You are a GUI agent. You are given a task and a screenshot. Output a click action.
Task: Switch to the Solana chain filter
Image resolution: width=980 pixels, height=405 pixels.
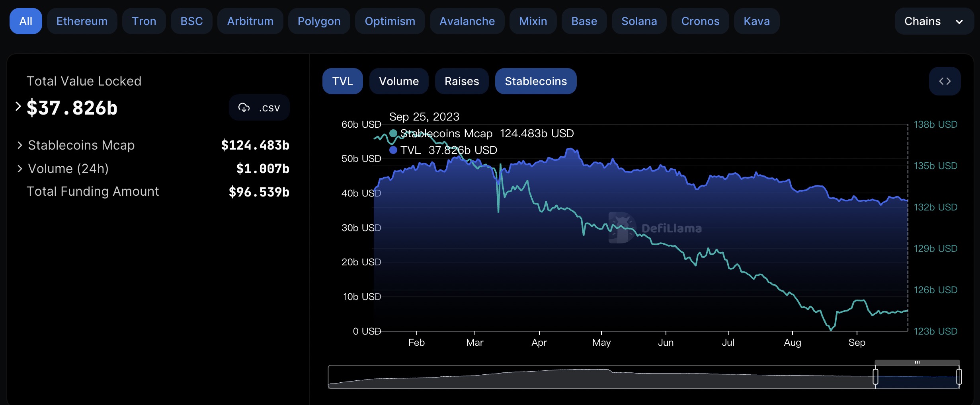coord(639,21)
